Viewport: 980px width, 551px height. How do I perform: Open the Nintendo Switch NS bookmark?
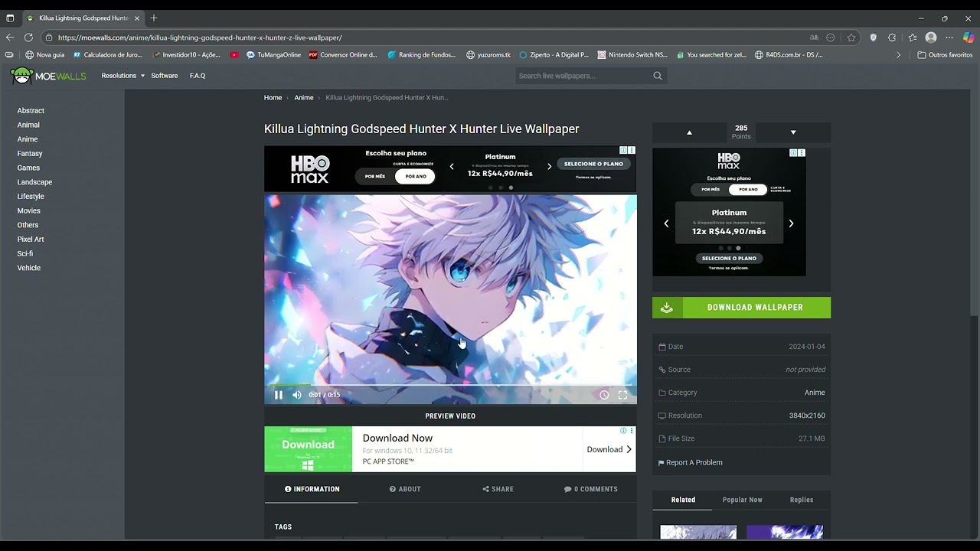632,55
